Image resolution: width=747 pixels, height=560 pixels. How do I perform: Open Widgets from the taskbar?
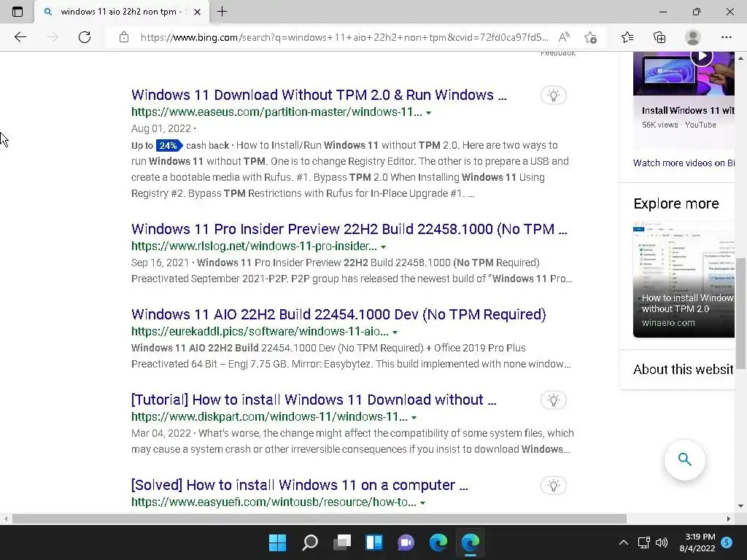click(374, 542)
